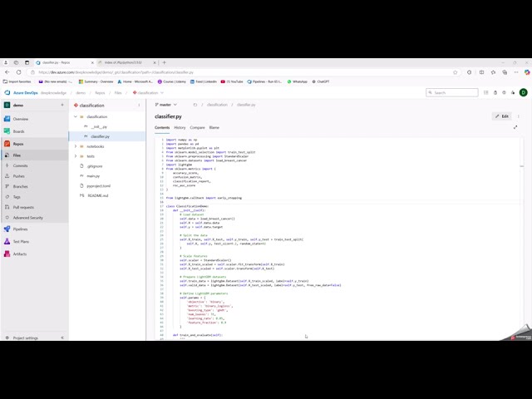Collapse the sidebar with the chevron
This screenshot has width=532, height=399.
pyautogui.click(x=62, y=337)
